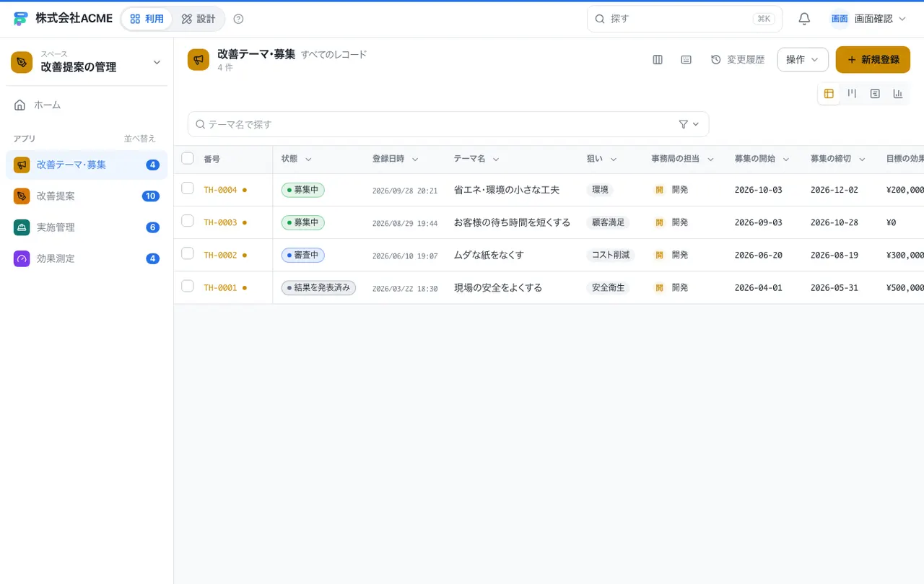Click the 結果を発表済み status badge
The image size is (924, 584).
tap(318, 287)
